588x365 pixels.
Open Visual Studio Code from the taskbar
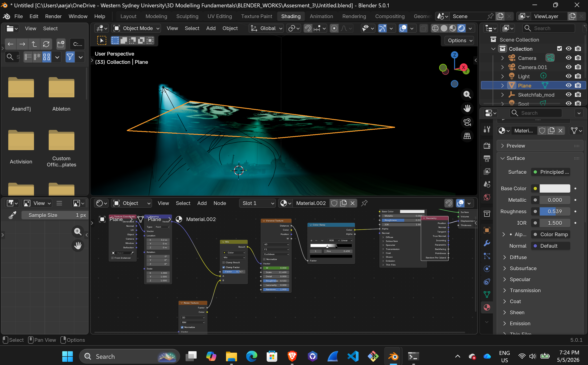tap(353, 356)
